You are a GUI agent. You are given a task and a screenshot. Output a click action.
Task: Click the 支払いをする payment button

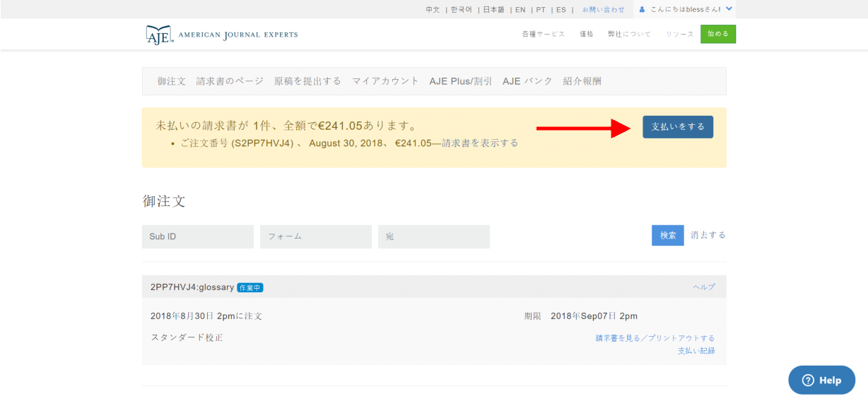pyautogui.click(x=678, y=127)
